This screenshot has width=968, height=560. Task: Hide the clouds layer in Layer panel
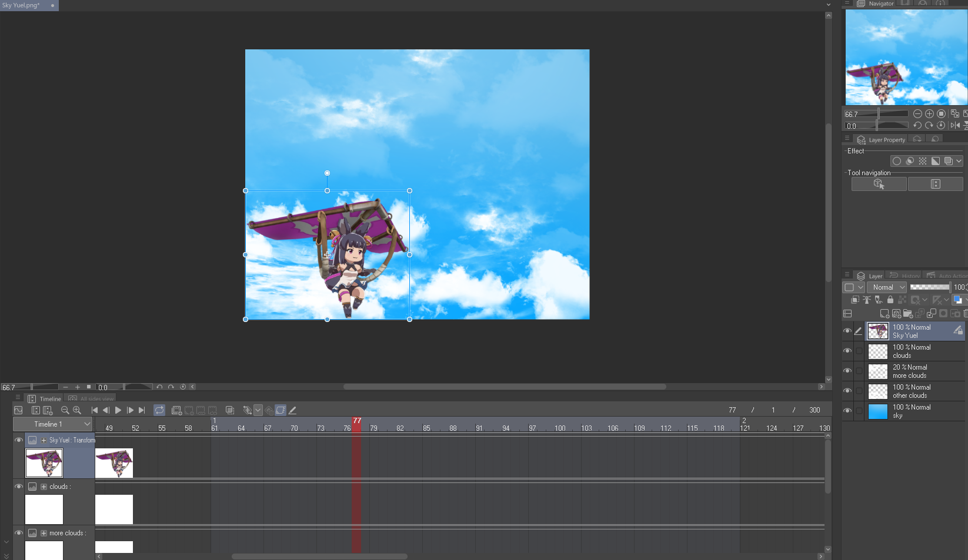pos(847,351)
